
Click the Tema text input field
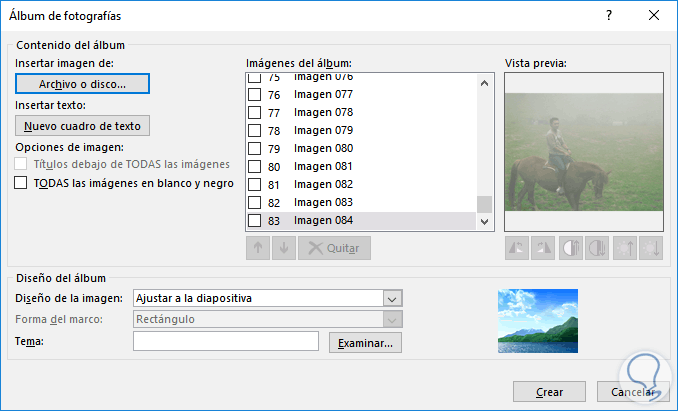(226, 343)
